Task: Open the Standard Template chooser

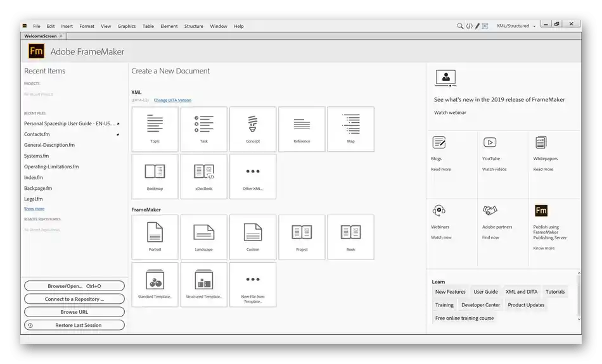Action: coord(155,285)
